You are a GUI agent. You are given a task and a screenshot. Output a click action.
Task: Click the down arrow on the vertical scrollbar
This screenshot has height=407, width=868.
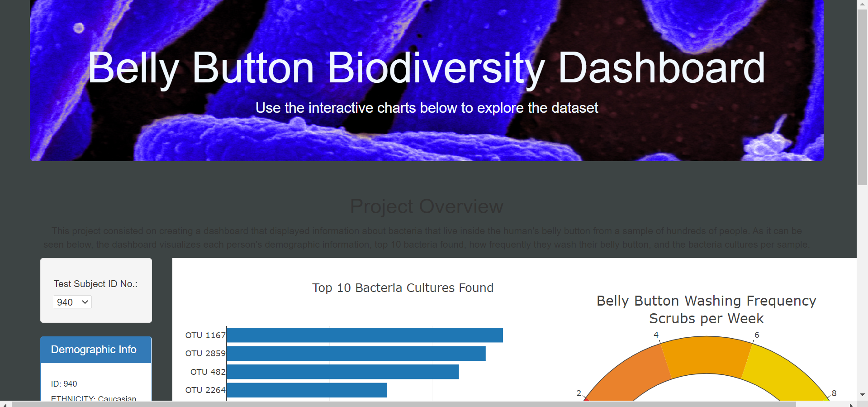(863, 395)
